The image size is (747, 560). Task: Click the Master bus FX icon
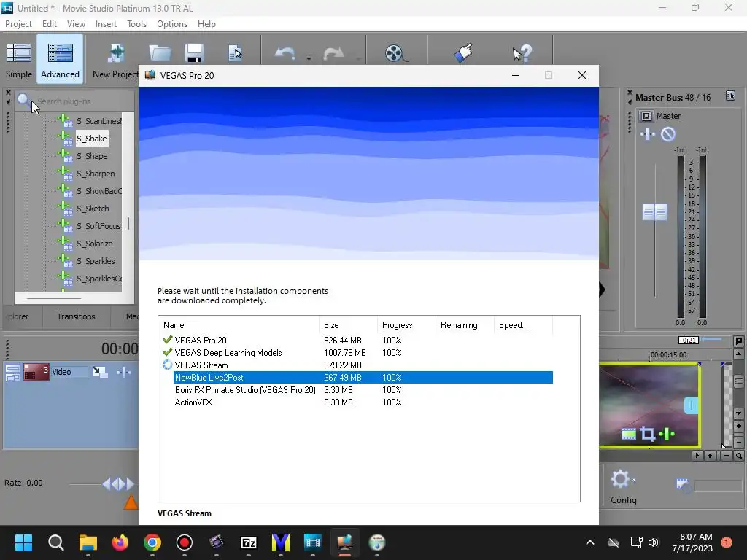648,135
